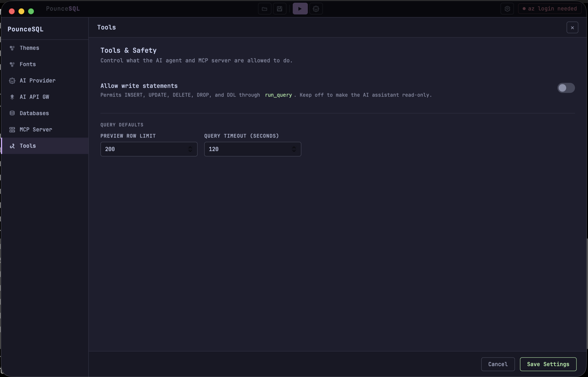Screen dimensions: 588x377
Task: Click the PounceSQL sidebar title
Action: [26, 29]
